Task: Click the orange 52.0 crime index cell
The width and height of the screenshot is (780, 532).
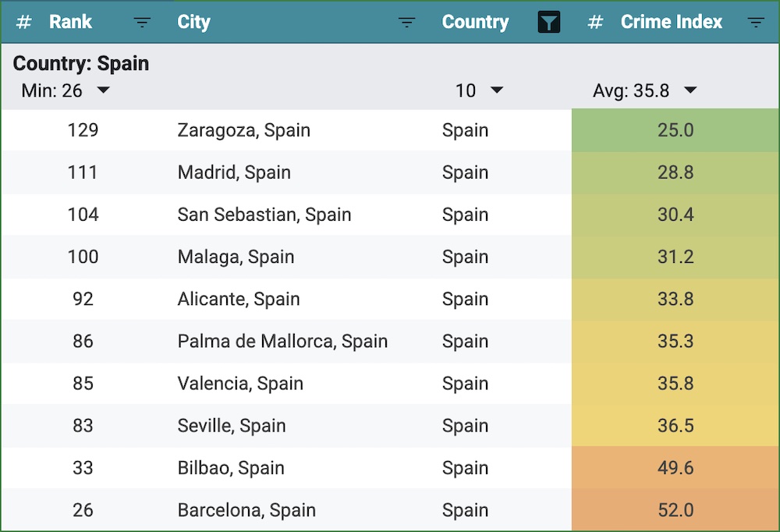Action: coord(675,510)
